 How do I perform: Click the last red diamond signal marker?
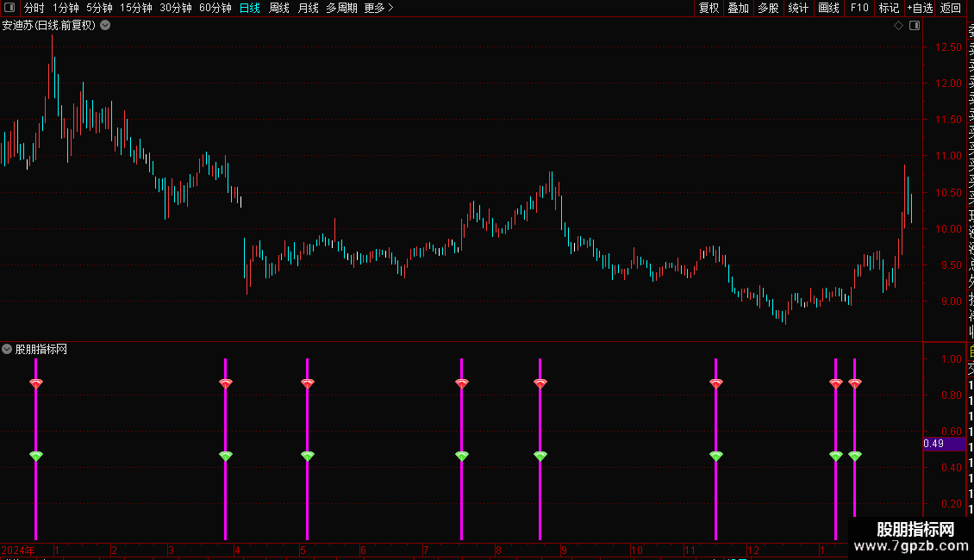coord(855,383)
